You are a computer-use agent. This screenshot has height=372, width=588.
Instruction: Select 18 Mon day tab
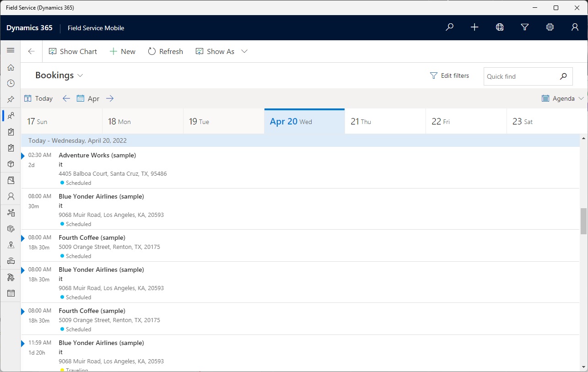click(143, 121)
